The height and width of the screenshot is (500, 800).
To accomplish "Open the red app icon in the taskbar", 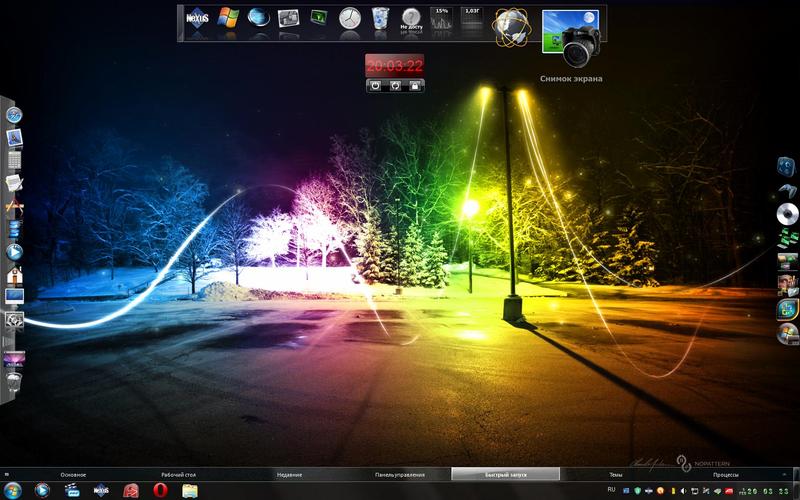I will [131, 491].
